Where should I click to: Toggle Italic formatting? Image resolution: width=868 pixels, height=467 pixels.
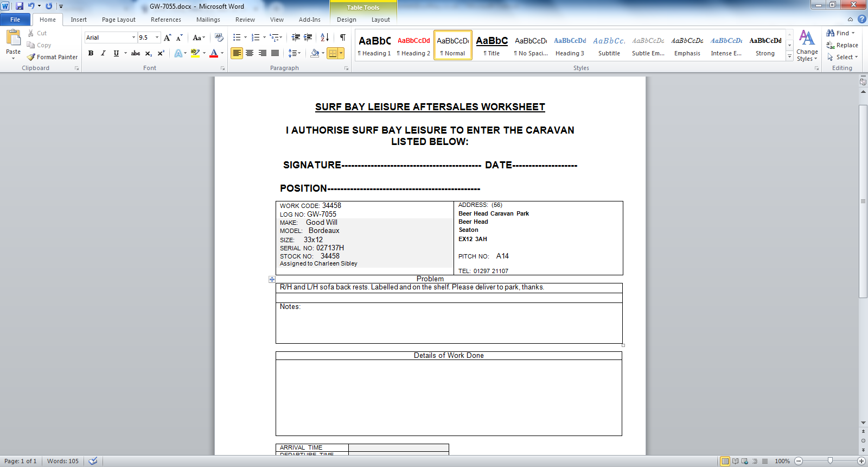103,53
